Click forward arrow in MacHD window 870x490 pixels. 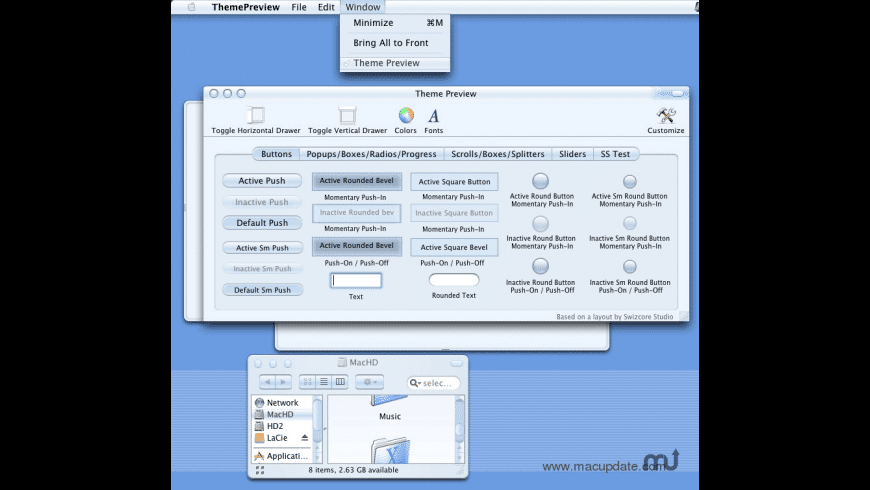[x=284, y=382]
